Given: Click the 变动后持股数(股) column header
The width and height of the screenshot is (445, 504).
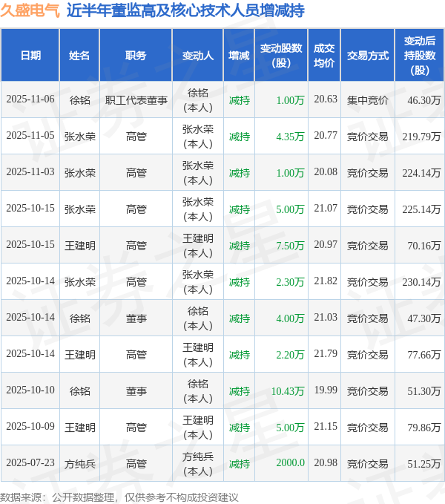Looking at the screenshot, I should point(420,56).
